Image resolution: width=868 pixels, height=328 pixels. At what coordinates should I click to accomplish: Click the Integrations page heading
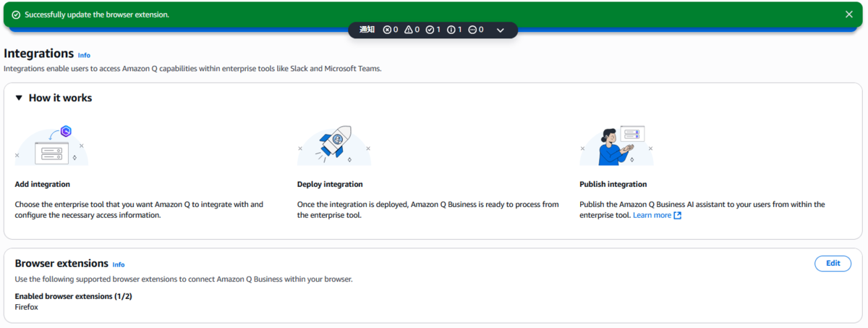[x=39, y=54]
